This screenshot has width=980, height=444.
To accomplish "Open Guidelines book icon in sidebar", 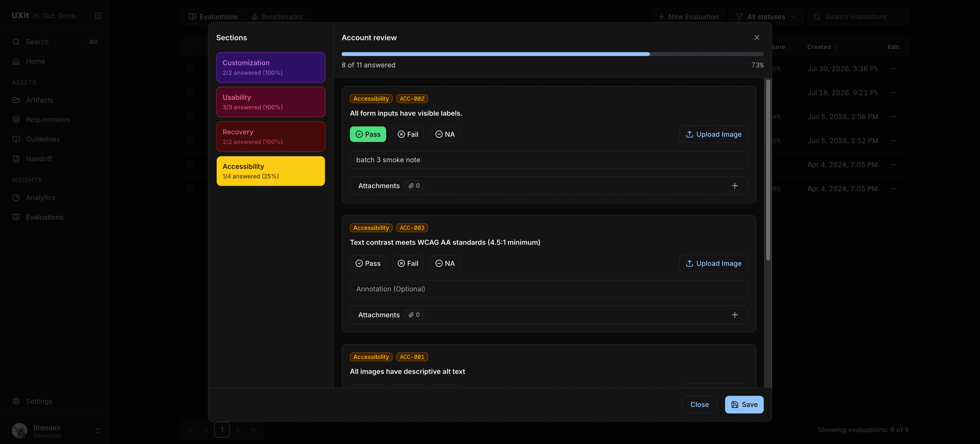I will pos(16,139).
